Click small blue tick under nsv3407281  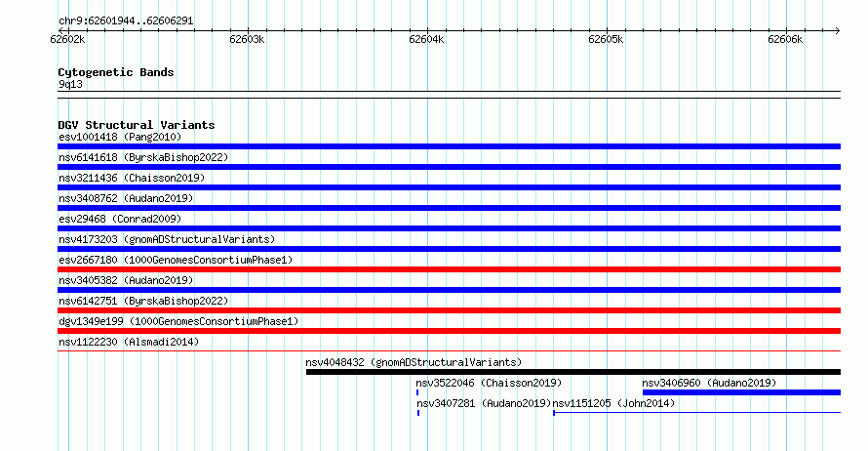tap(418, 413)
